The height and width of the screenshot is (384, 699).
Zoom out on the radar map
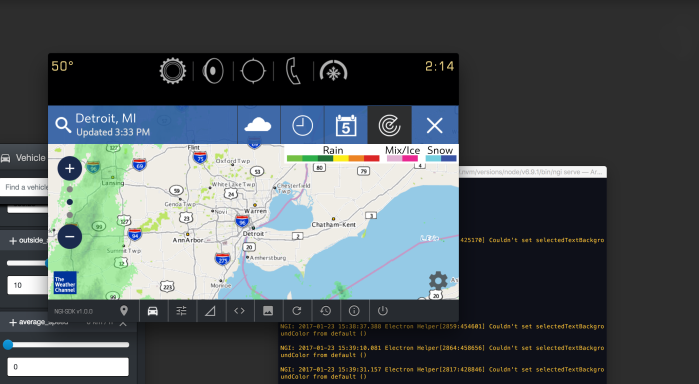coord(70,236)
